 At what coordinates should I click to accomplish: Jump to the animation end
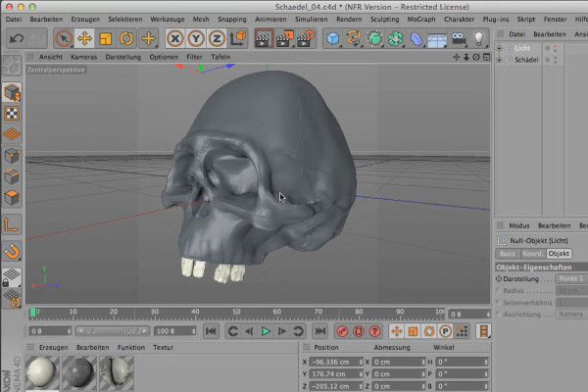[x=319, y=331]
